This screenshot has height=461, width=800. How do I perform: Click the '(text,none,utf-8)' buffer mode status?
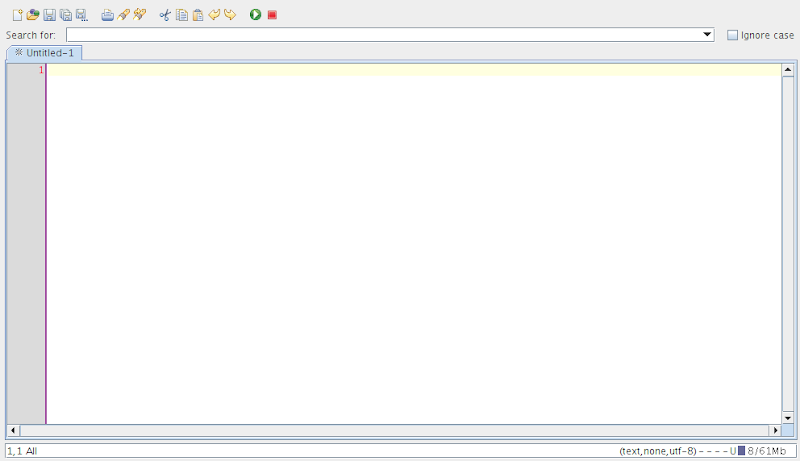658,451
